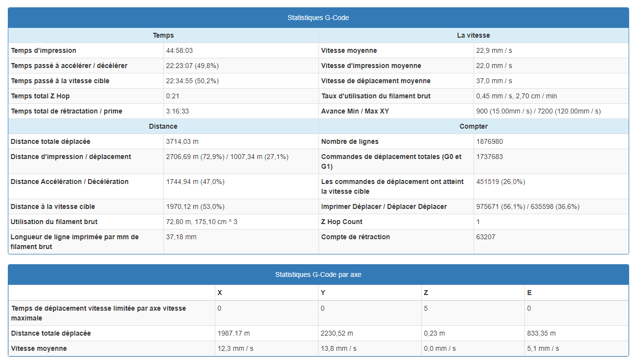This screenshot has width=635, height=364.
Task: Click the 'Distance d'impression / déplacement' label
Action: (71, 157)
